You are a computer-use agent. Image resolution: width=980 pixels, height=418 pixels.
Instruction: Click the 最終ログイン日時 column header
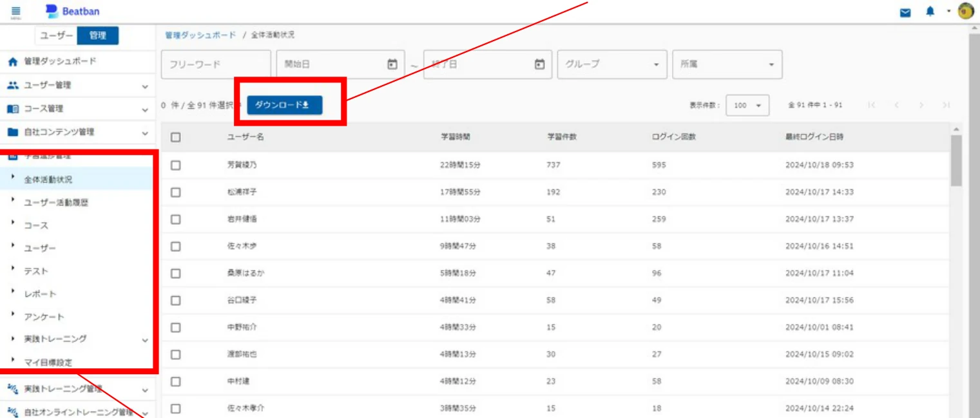814,137
